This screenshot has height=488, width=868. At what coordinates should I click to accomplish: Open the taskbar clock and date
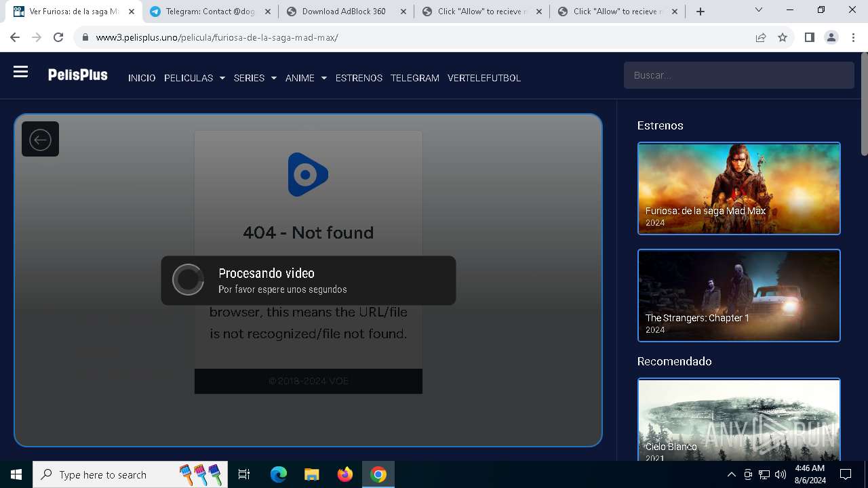pyautogui.click(x=810, y=474)
